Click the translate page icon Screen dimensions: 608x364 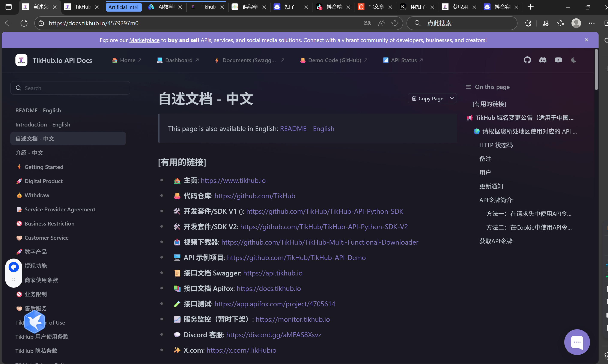tap(367, 23)
